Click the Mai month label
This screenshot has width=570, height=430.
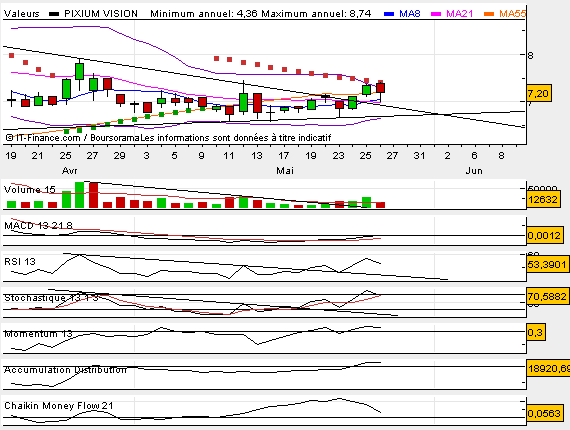pos(285,170)
